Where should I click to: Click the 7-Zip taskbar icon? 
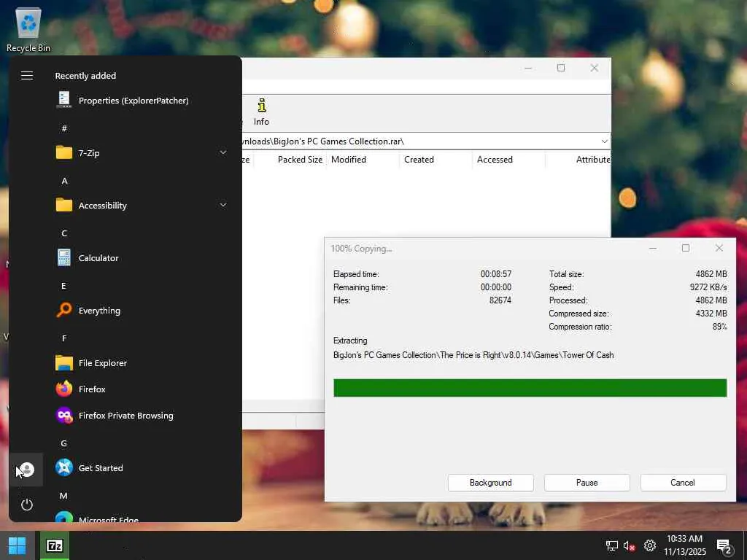tap(54, 545)
